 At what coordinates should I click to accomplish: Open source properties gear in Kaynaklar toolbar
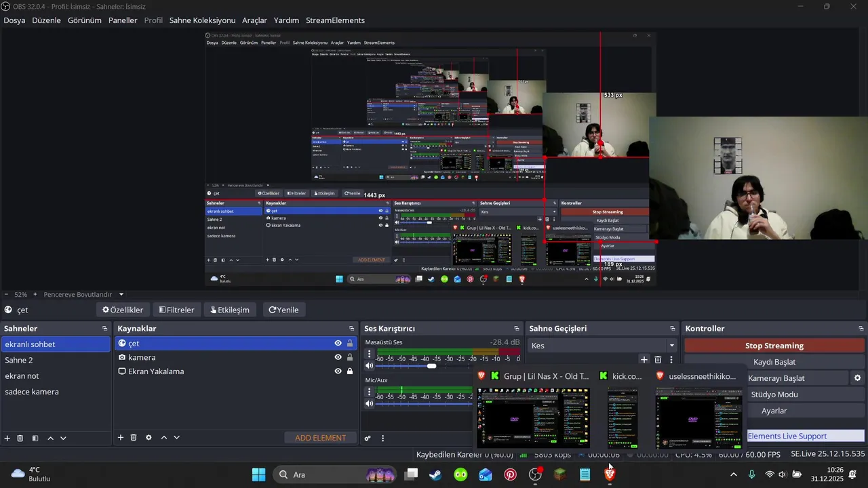point(149,438)
